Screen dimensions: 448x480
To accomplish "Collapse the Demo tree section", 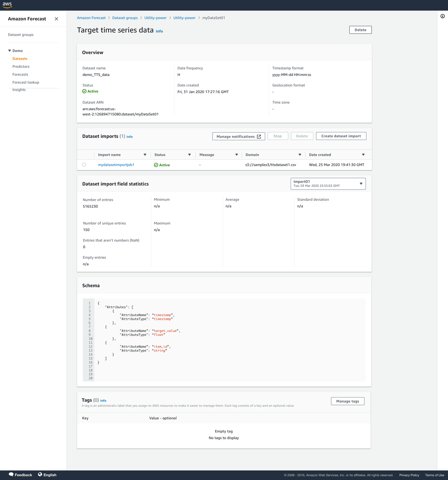I will point(10,51).
